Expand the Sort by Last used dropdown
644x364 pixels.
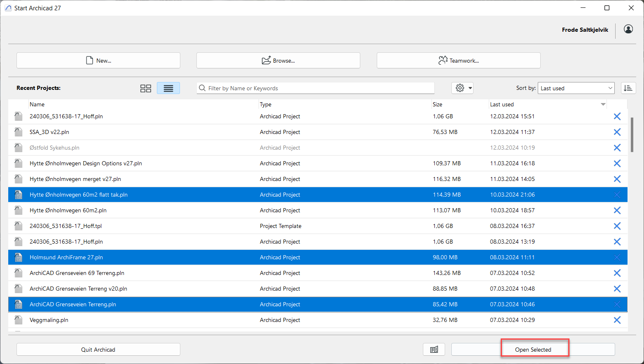(576, 88)
